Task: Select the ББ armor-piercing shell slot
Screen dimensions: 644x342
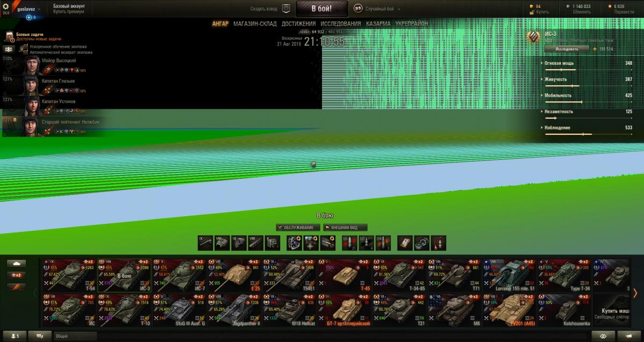Action: tap(349, 243)
